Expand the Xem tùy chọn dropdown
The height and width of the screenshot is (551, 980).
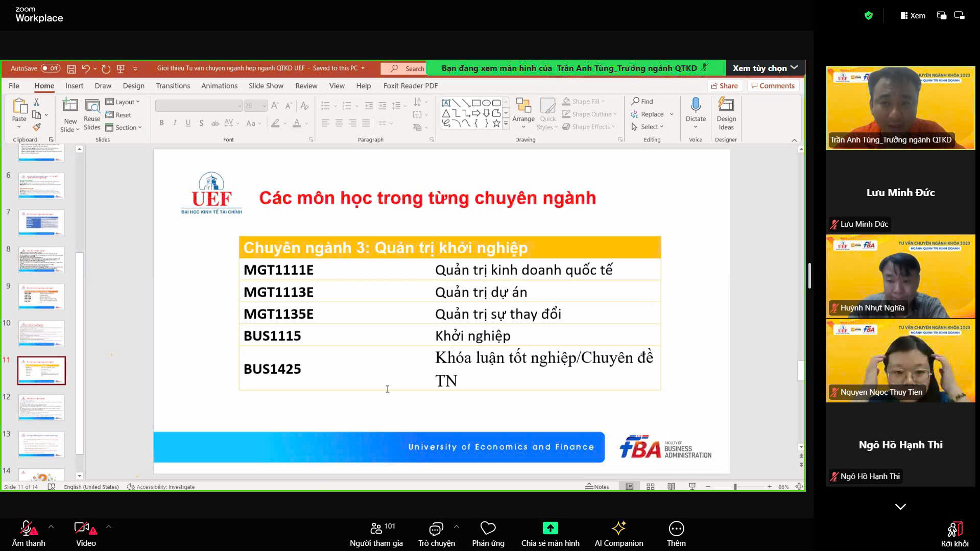(764, 68)
